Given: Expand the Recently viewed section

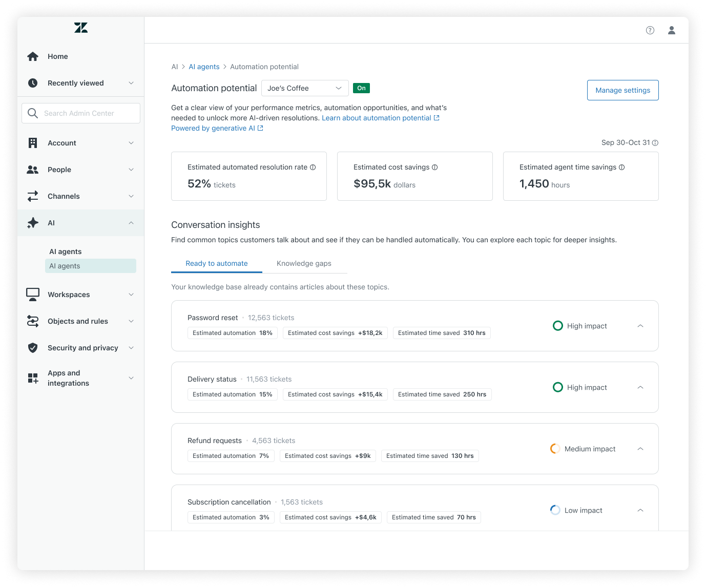Looking at the screenshot, I should (x=131, y=83).
